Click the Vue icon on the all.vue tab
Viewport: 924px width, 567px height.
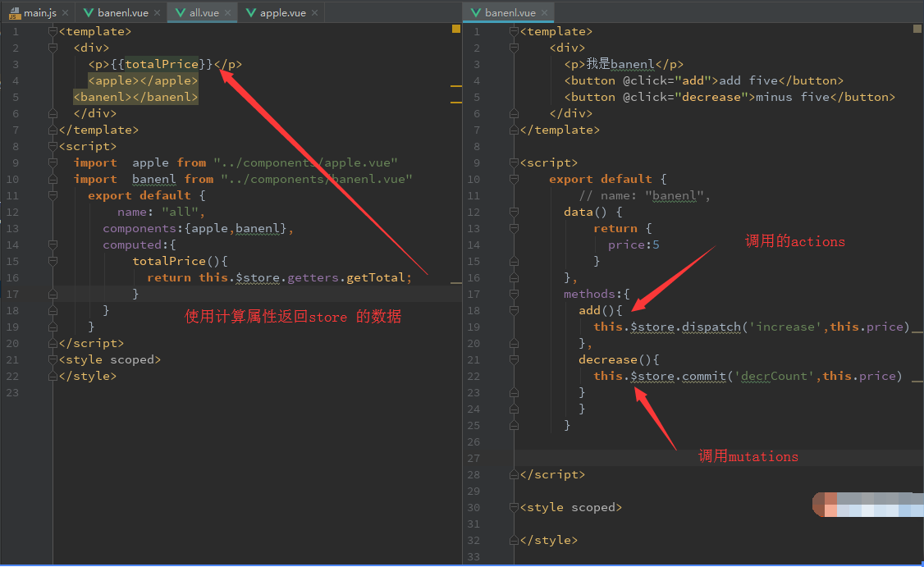point(181,13)
